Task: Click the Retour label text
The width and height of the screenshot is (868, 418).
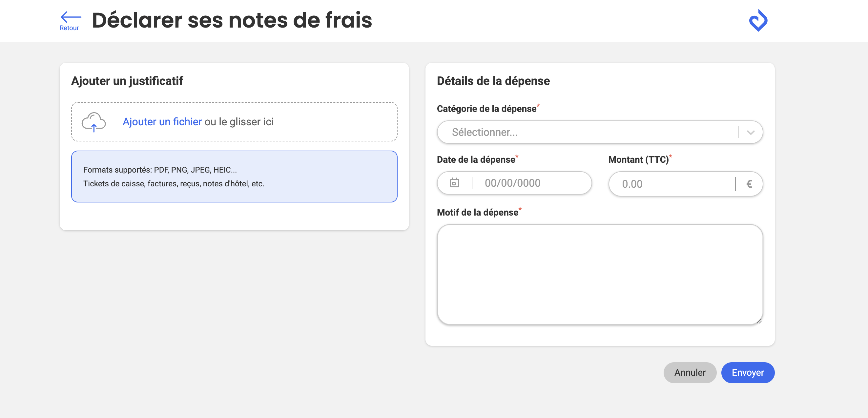Action: tap(69, 28)
